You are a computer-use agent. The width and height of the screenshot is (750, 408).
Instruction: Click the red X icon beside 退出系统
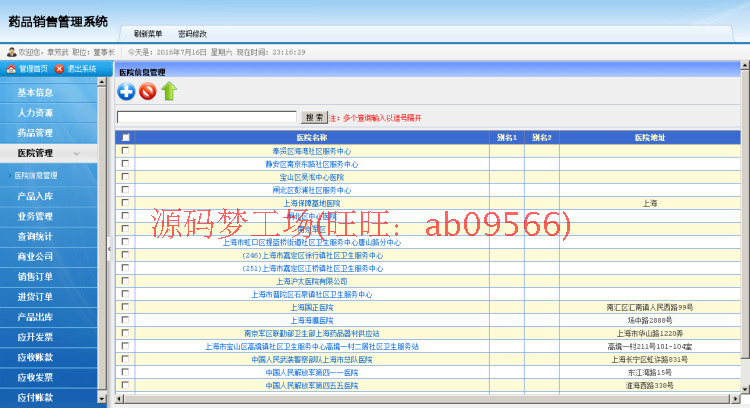[x=59, y=69]
